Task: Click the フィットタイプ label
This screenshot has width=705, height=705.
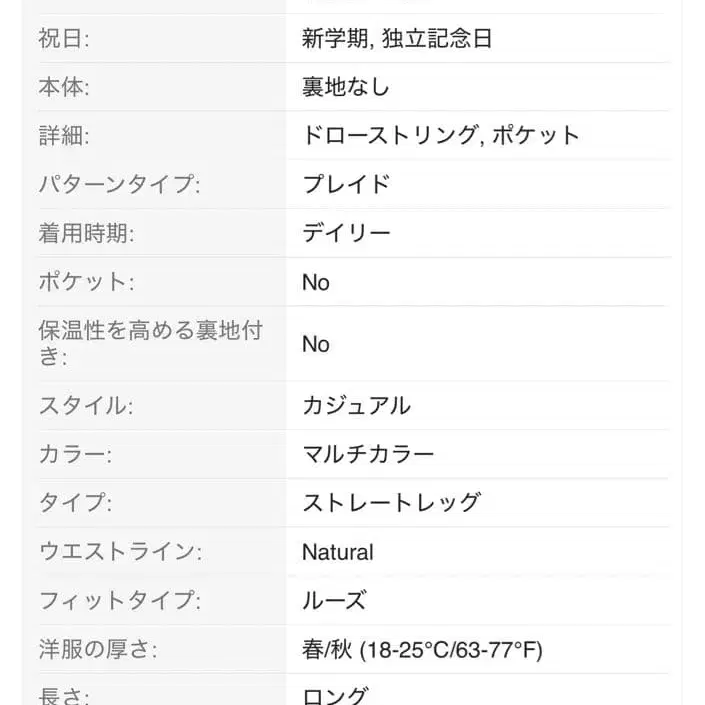Action: [119, 601]
